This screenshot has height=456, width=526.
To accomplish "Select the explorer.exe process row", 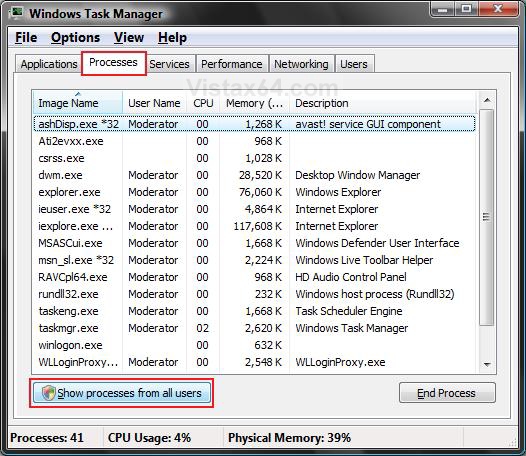I will (254, 192).
